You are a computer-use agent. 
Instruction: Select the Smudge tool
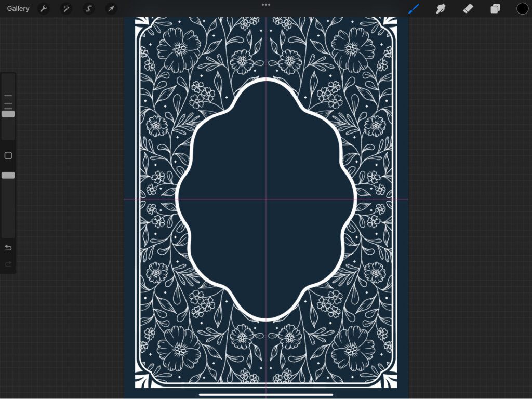(441, 9)
